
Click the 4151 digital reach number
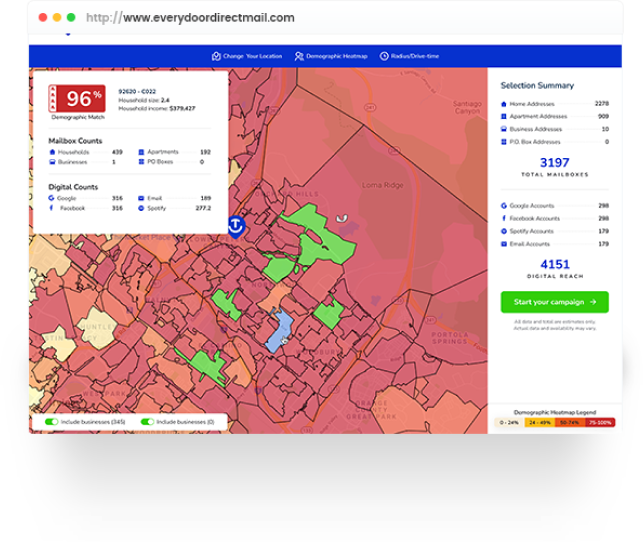[x=554, y=264]
